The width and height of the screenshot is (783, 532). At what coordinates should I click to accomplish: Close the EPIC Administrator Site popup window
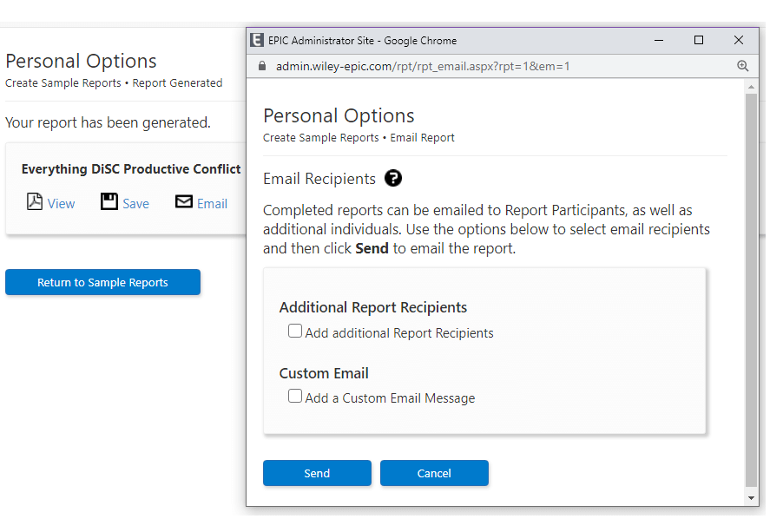(x=739, y=41)
